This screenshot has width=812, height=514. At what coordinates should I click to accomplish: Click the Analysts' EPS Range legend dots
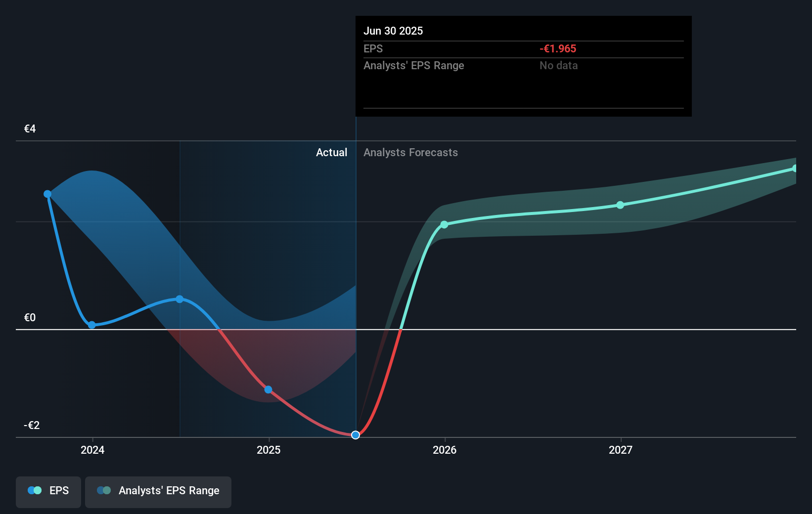104,490
